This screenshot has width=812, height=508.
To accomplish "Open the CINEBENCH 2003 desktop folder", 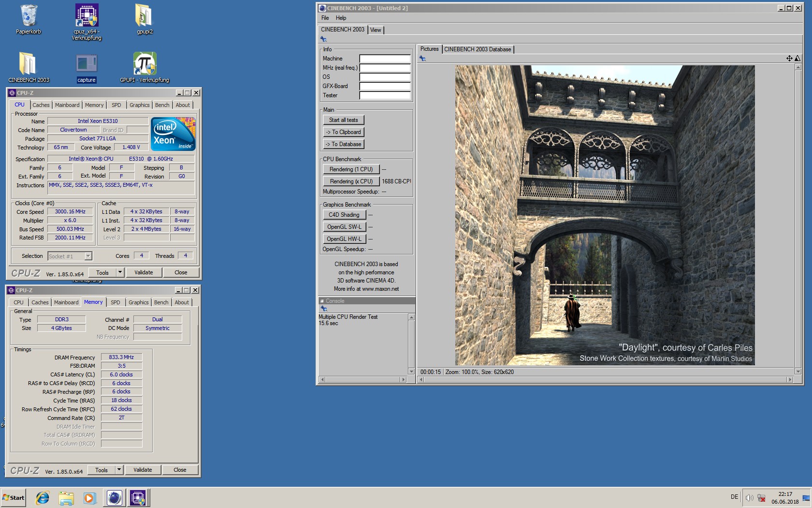I will pos(29,67).
